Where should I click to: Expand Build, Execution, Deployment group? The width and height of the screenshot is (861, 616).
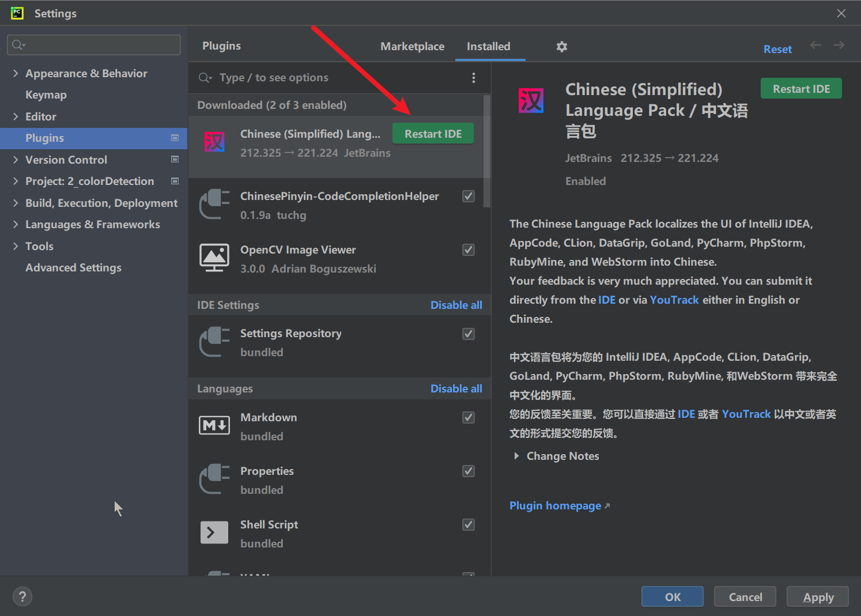coord(16,203)
